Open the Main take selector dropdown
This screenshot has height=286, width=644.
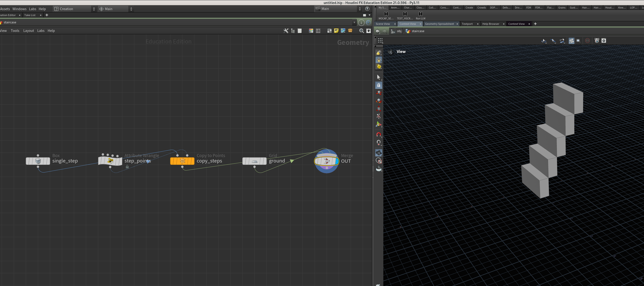pyautogui.click(x=338, y=9)
